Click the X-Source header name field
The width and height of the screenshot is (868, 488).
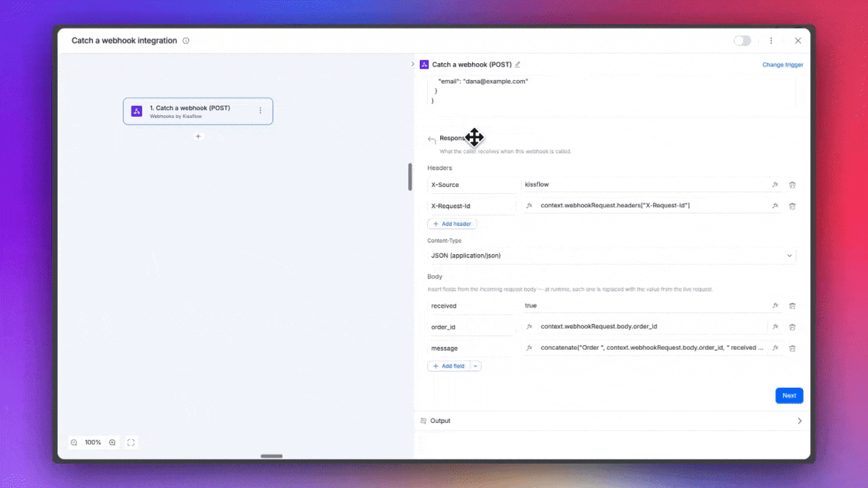pos(471,184)
